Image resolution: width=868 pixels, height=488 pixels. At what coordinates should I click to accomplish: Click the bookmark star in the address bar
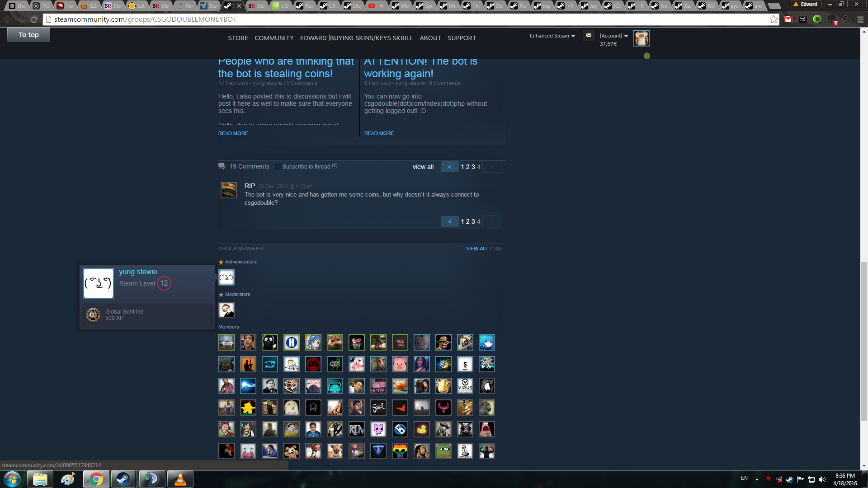[x=774, y=19]
